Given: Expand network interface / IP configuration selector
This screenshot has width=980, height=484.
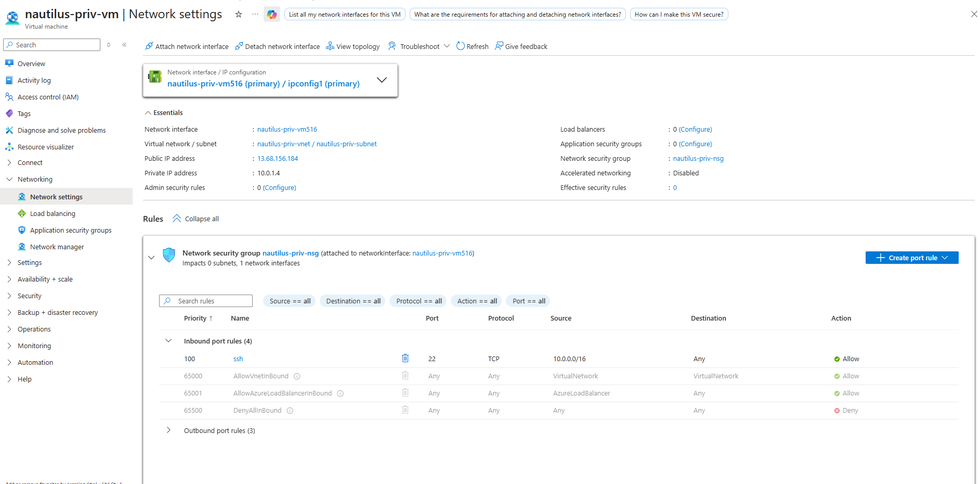Looking at the screenshot, I should coord(382,80).
